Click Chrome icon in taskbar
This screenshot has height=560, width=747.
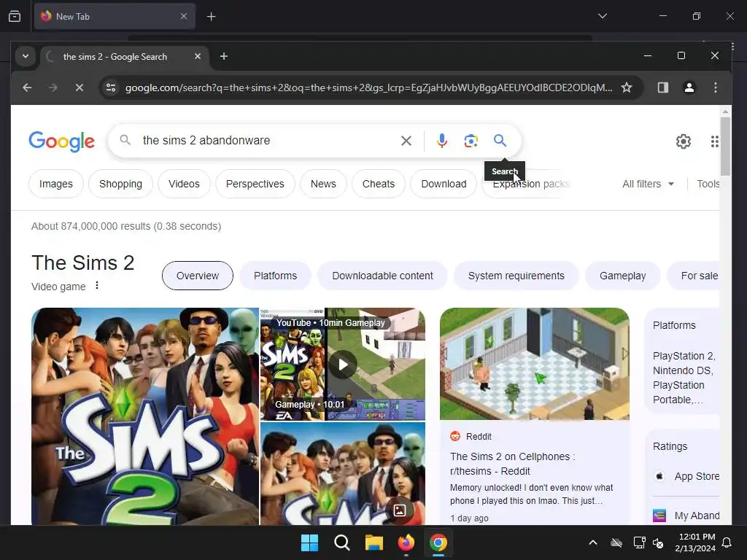tap(438, 542)
